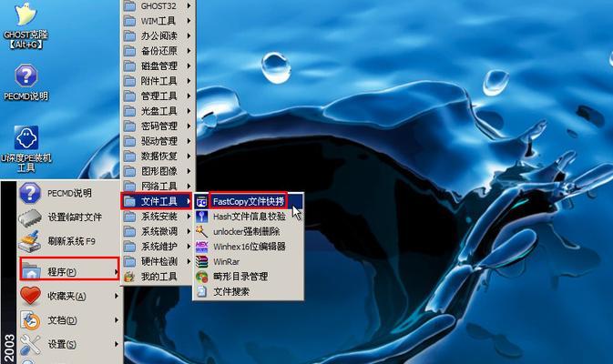This screenshot has width=613, height=364.
Task: Open Winhex16位编辑器 menu item
Action: point(249,247)
